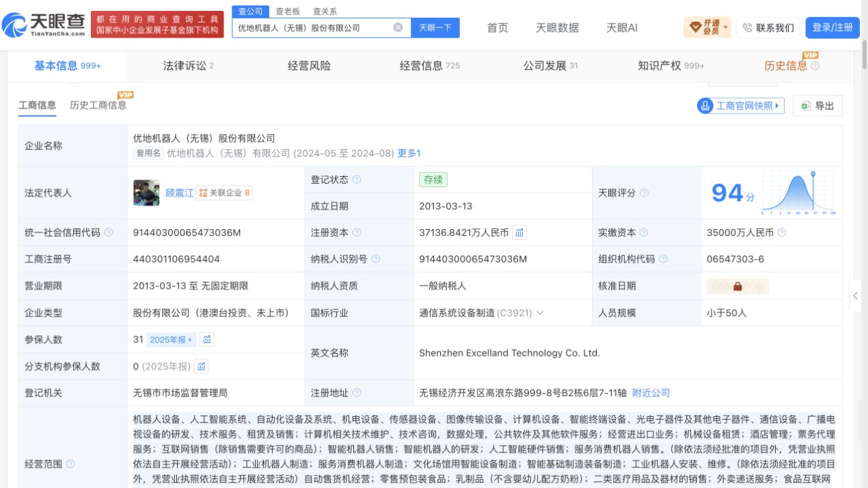868x488 pixels.
Task: Open legal representative 顾震江 link
Action: (x=180, y=193)
